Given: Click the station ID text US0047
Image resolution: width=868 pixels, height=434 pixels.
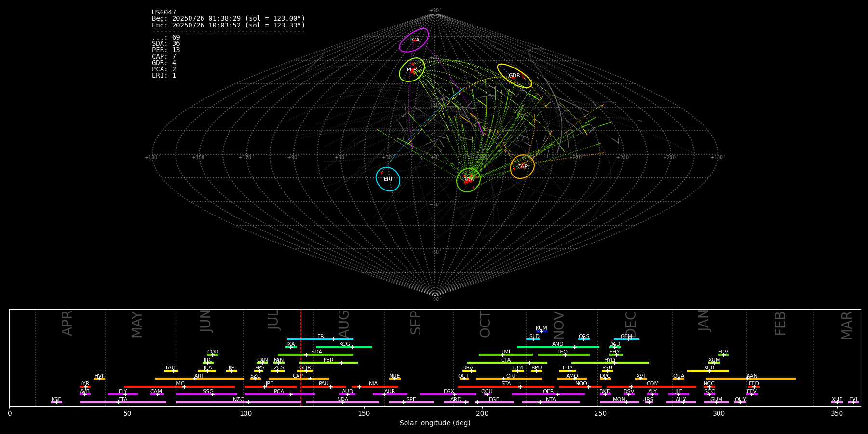Looking at the screenshot, I should coord(164,13).
